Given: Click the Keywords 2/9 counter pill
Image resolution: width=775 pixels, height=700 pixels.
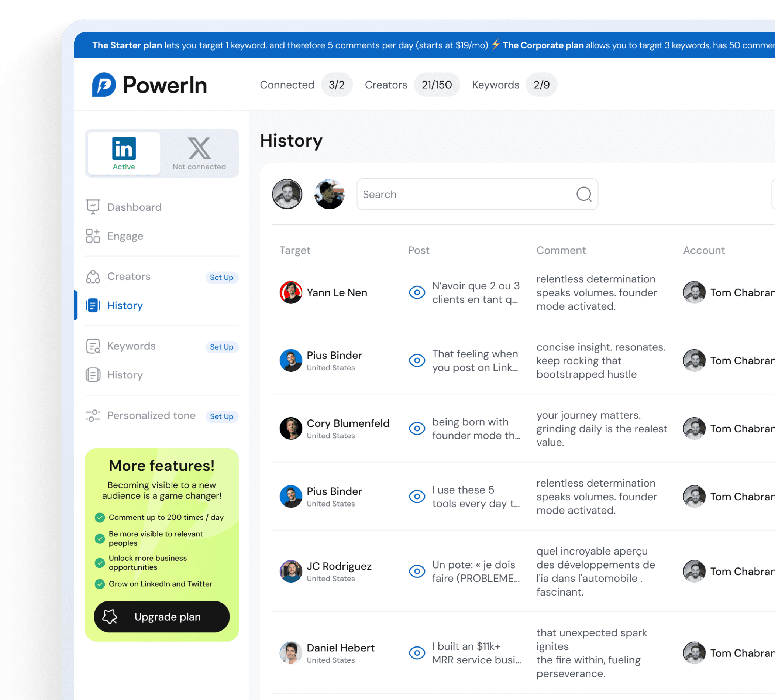Looking at the screenshot, I should point(541,85).
